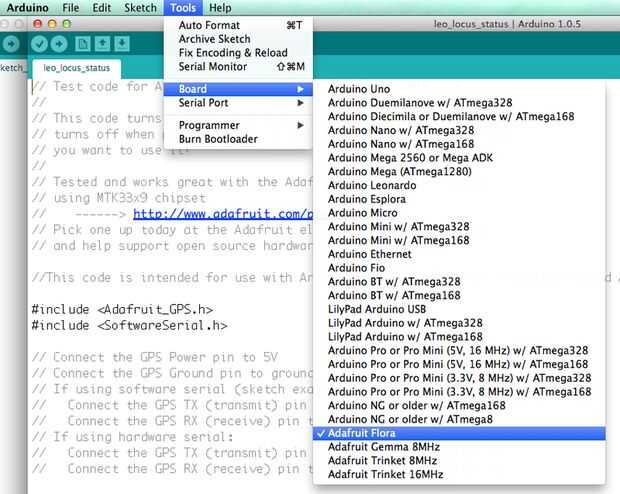Click the Save sketch down-arrow icon
The width and height of the screenshot is (620, 494).
click(x=122, y=44)
